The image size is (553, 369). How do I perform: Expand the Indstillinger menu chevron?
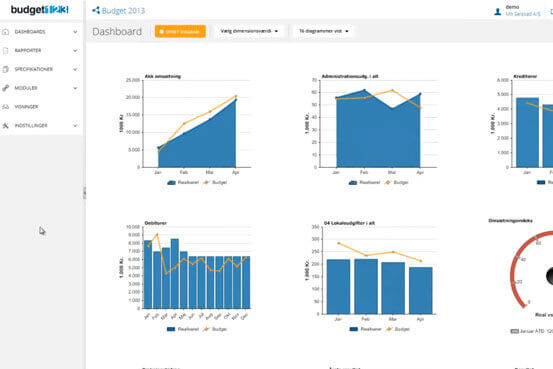[x=75, y=125]
